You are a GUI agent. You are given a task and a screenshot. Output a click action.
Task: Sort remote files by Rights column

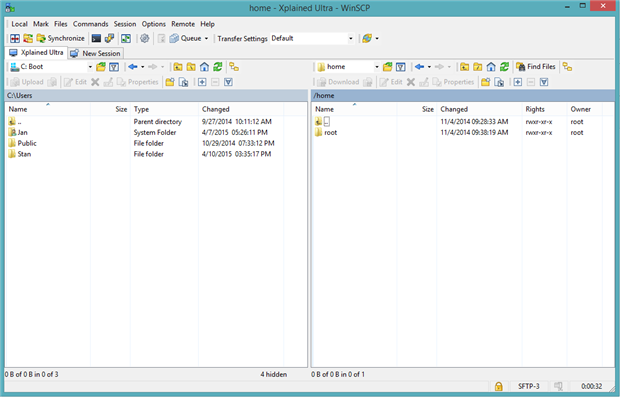pyautogui.click(x=544, y=109)
